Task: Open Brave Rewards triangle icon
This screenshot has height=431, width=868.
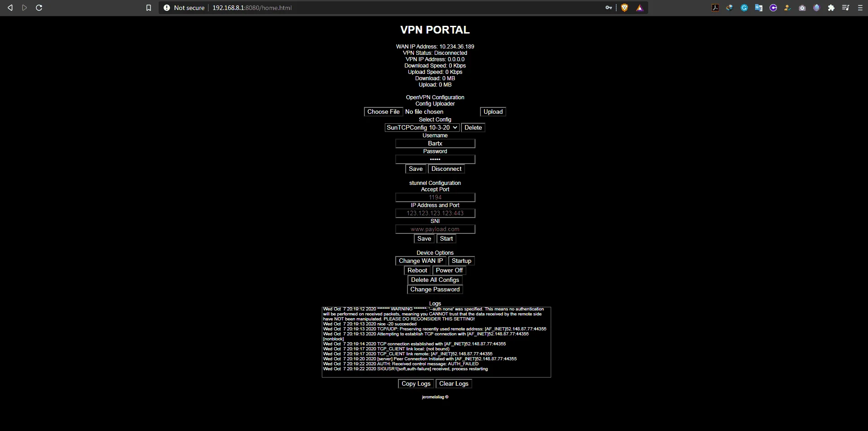Action: tap(639, 8)
